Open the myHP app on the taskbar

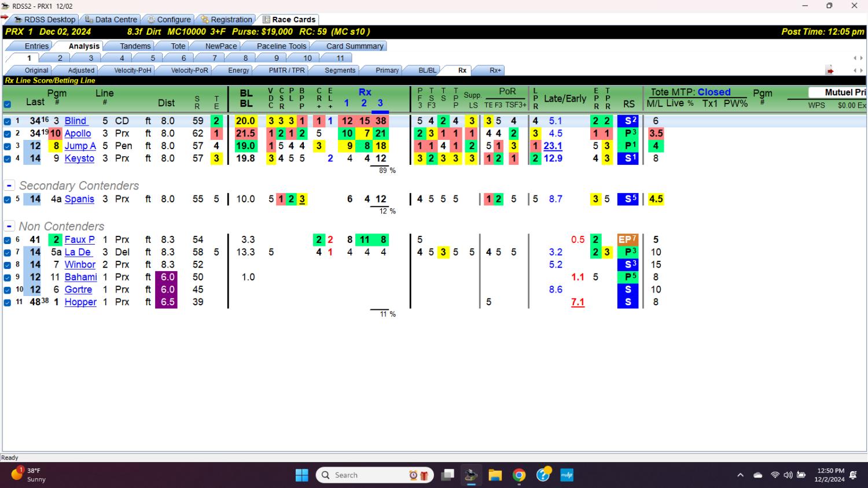click(567, 475)
